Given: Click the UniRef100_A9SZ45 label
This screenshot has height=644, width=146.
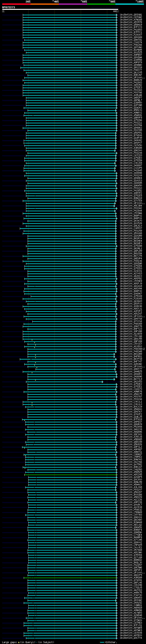Looking at the screenshot, I should 131,475.
